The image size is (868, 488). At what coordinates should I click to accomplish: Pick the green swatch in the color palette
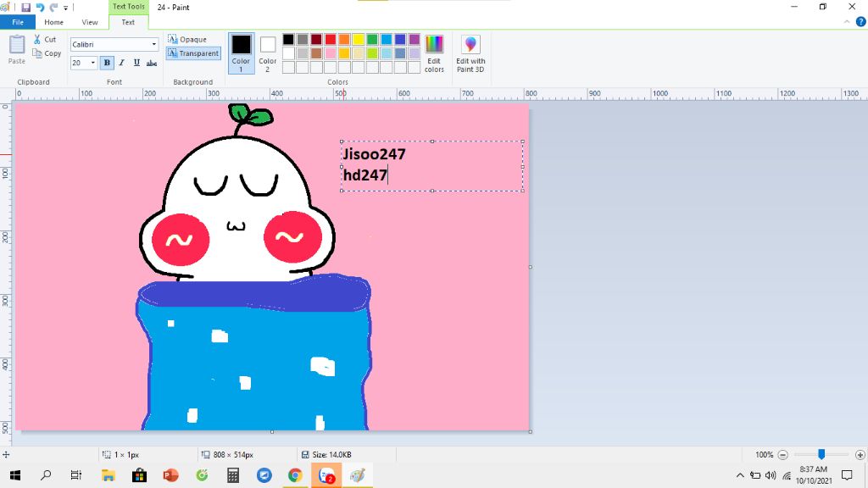(372, 39)
